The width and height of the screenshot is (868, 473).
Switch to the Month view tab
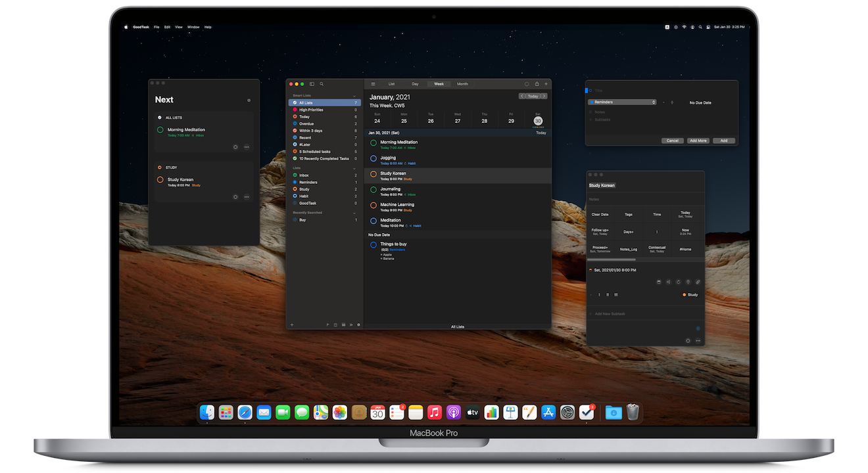[x=462, y=84]
